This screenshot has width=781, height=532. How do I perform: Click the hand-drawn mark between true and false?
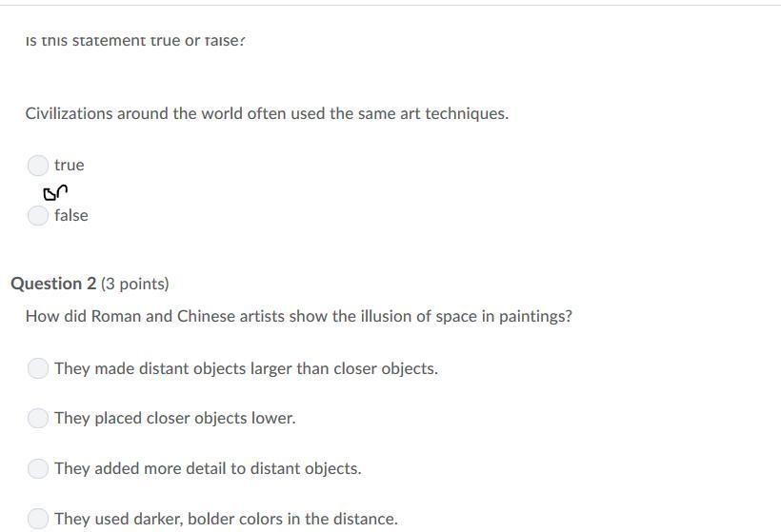point(55,192)
